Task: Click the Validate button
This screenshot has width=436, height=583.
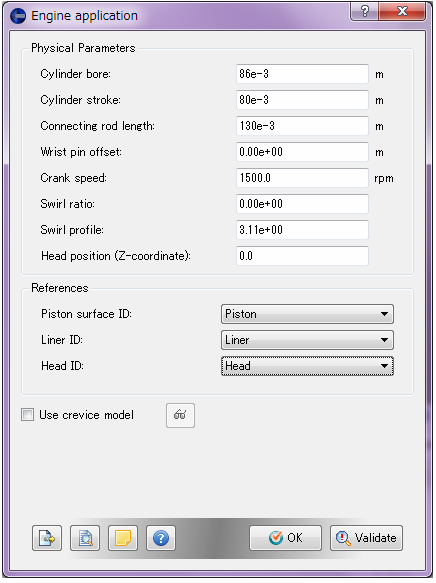Action: click(366, 538)
